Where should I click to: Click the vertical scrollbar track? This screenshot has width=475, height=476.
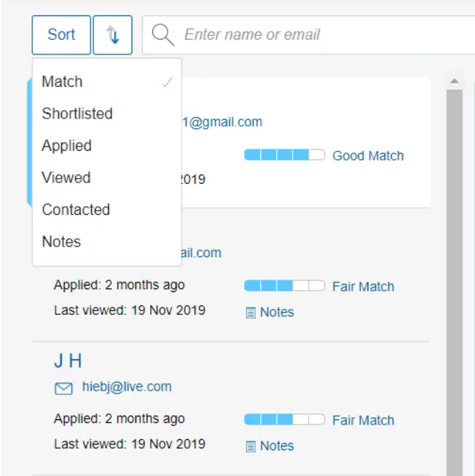click(x=454, y=283)
